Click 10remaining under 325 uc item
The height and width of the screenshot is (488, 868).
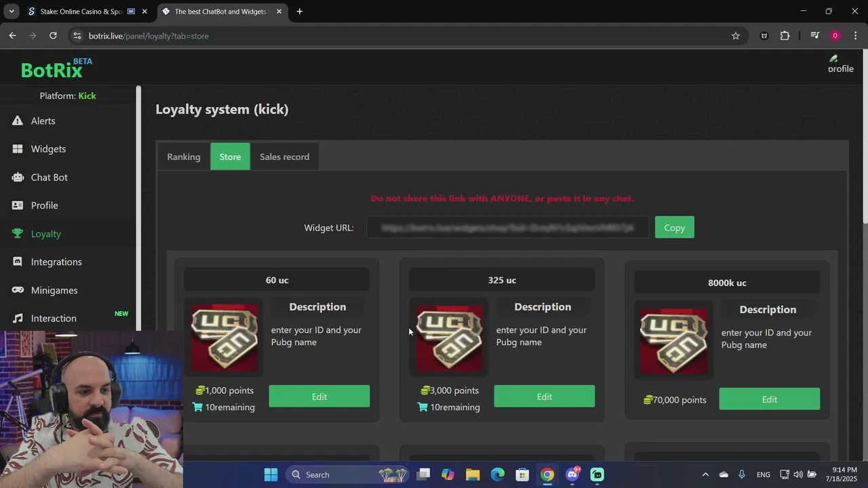coord(449,407)
